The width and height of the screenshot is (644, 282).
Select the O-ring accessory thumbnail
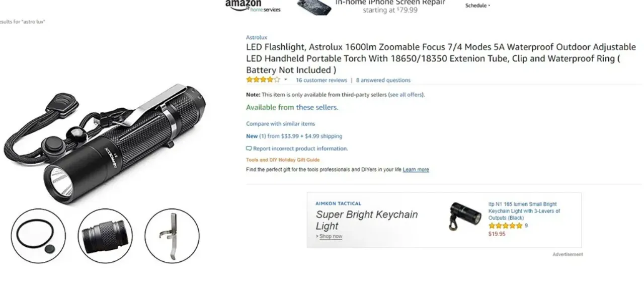point(38,236)
